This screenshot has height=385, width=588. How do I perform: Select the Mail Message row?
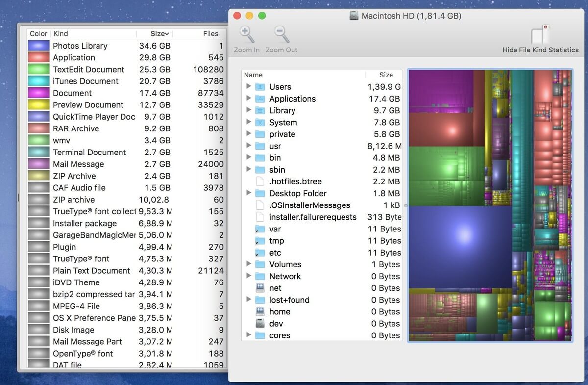(x=127, y=164)
